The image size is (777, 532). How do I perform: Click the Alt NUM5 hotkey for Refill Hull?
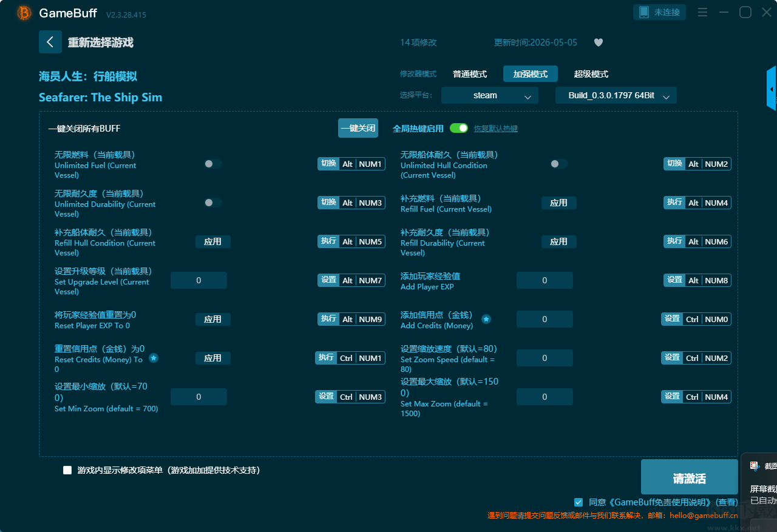coord(351,241)
